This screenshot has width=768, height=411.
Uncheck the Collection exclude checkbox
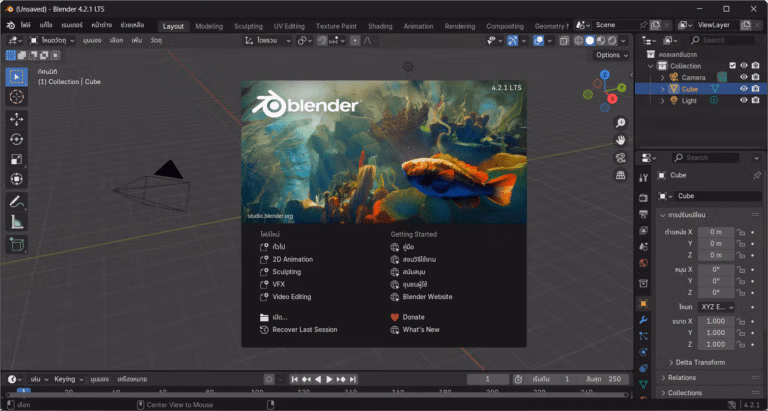pos(733,66)
